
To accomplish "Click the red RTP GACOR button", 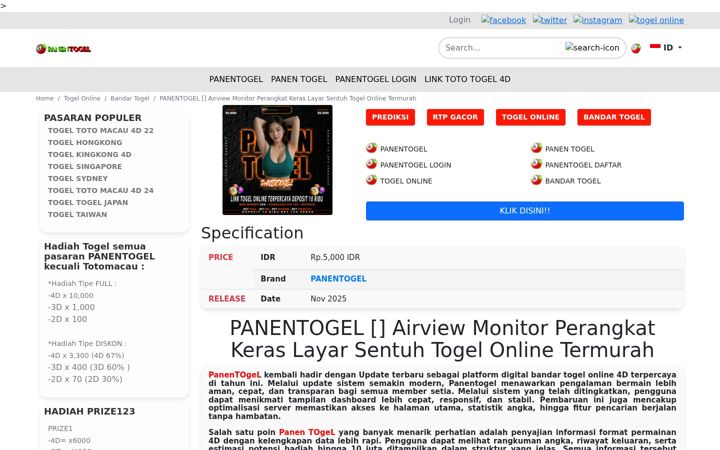I will pos(455,117).
